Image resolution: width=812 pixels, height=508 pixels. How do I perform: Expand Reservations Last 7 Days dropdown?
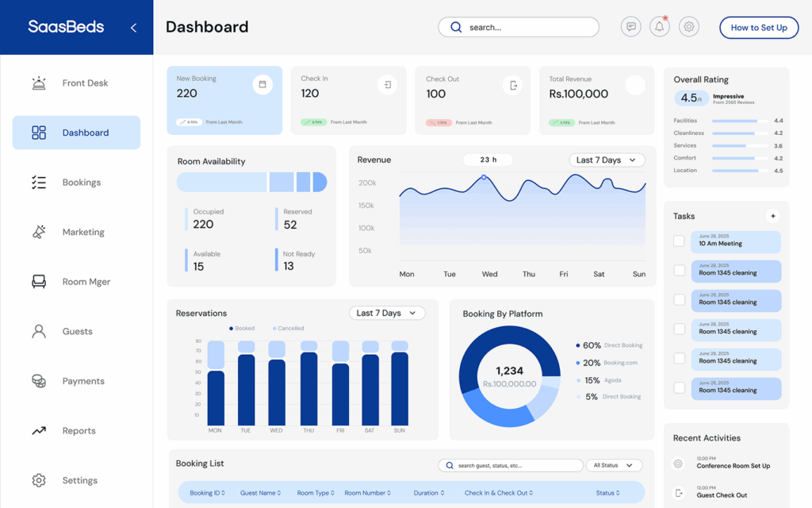(387, 314)
